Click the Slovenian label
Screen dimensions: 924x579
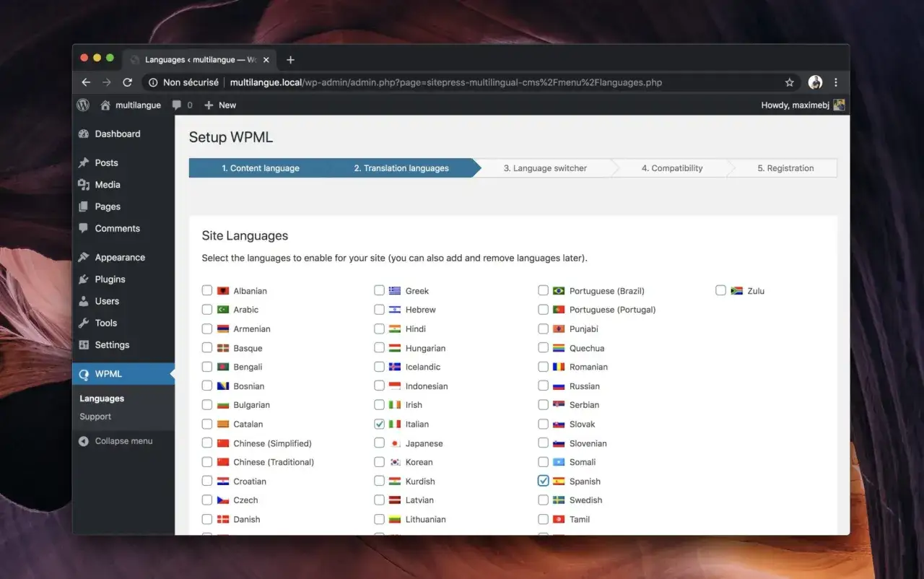pos(588,443)
